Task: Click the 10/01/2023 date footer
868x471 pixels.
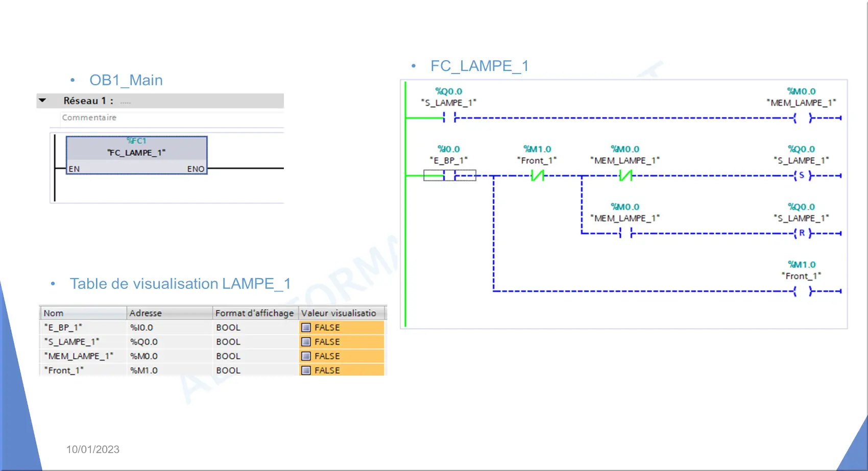Action: [93, 450]
